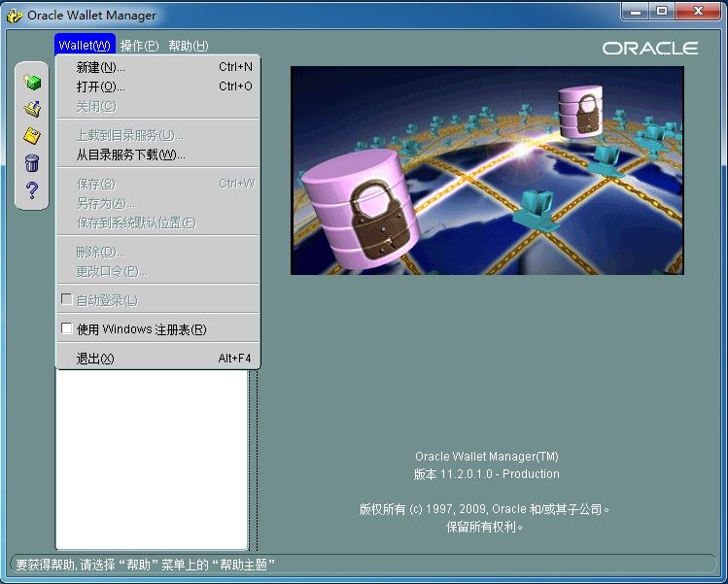Screen dimensions: 728x584
Task: Close the Oracle Wallet Manager window
Action: (x=698, y=11)
